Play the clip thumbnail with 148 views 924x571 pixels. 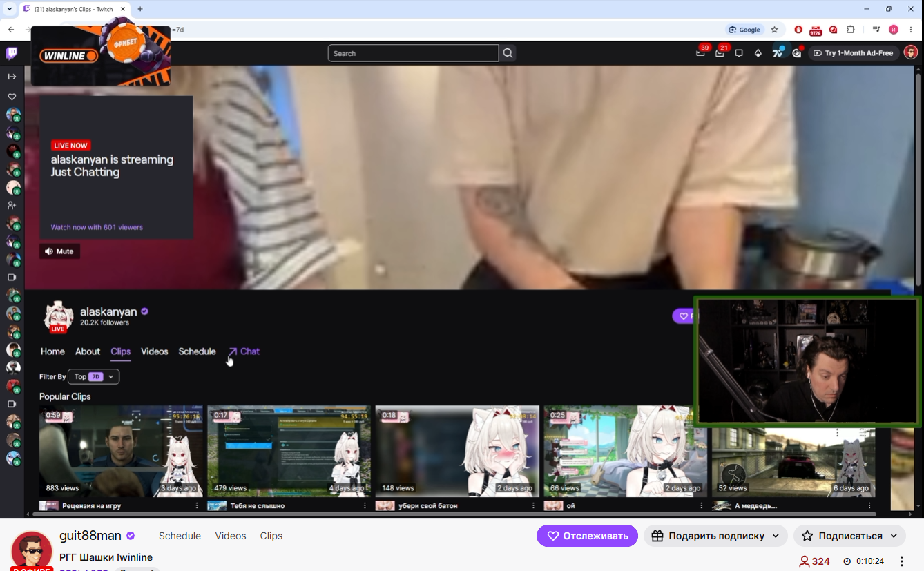pyautogui.click(x=457, y=451)
